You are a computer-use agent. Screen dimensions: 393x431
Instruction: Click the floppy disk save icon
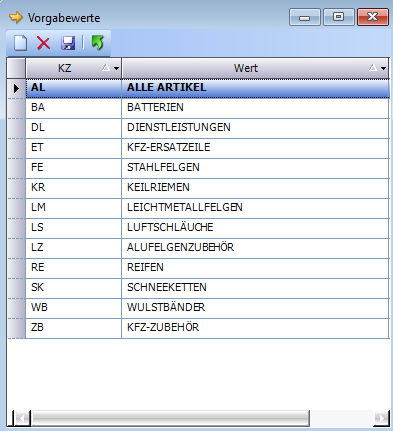click(68, 43)
